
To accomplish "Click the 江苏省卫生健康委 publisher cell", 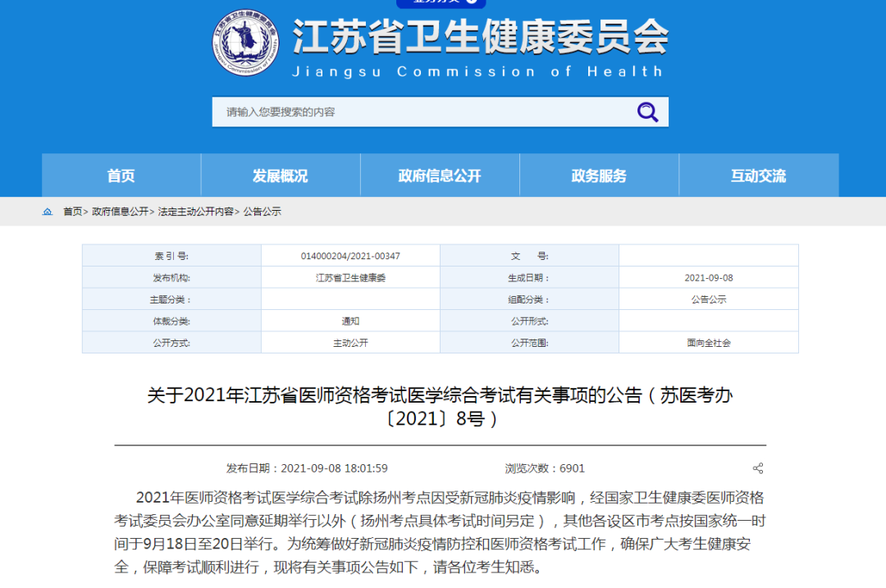I will tap(350, 277).
